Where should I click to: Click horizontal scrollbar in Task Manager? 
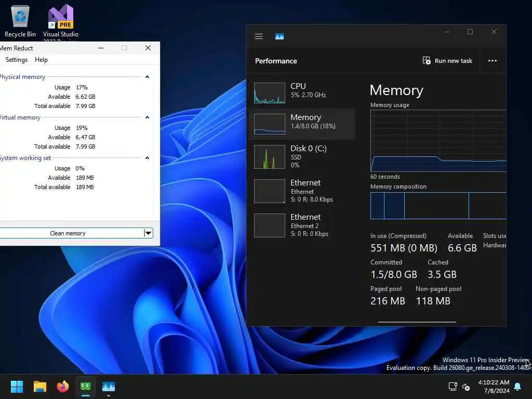[417, 322]
